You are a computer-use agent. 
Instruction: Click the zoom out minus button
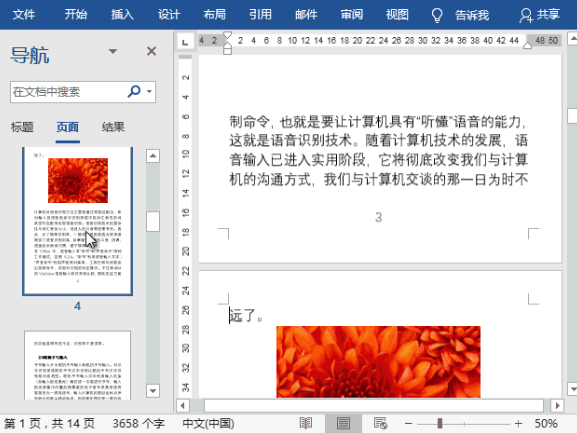408,424
